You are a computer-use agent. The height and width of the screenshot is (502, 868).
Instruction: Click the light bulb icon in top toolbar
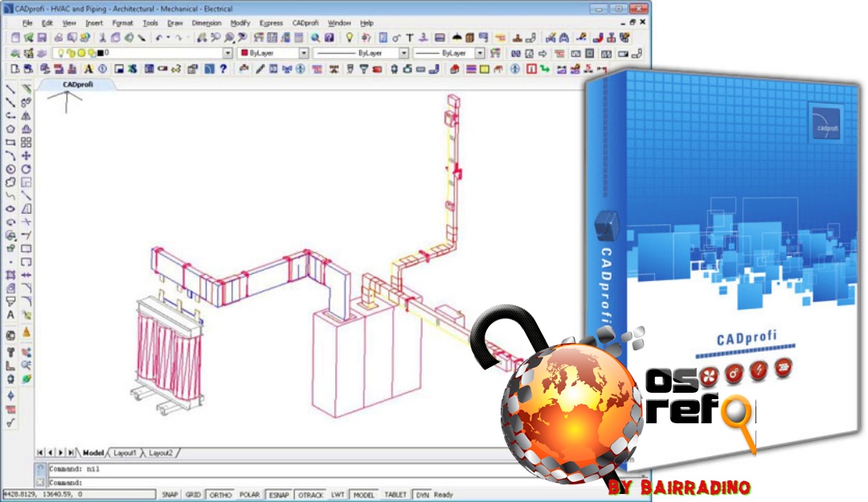coord(350,38)
